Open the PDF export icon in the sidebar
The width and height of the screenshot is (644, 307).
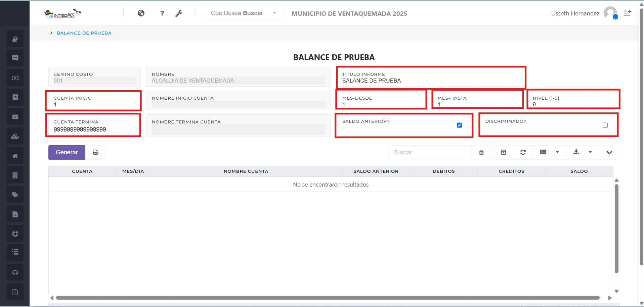pos(15,292)
